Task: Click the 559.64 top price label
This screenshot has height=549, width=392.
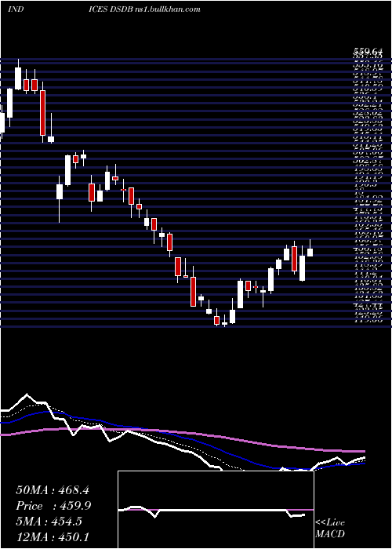Action: [368, 53]
